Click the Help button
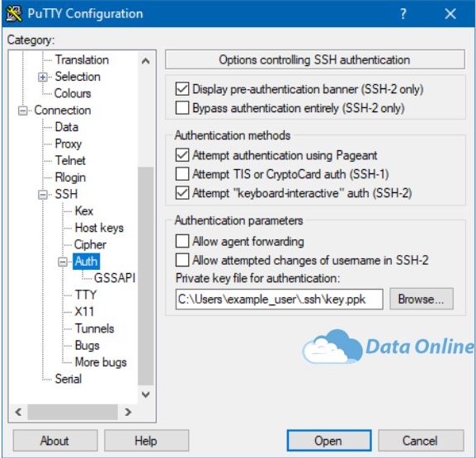The width and height of the screenshot is (476, 458). click(x=146, y=441)
